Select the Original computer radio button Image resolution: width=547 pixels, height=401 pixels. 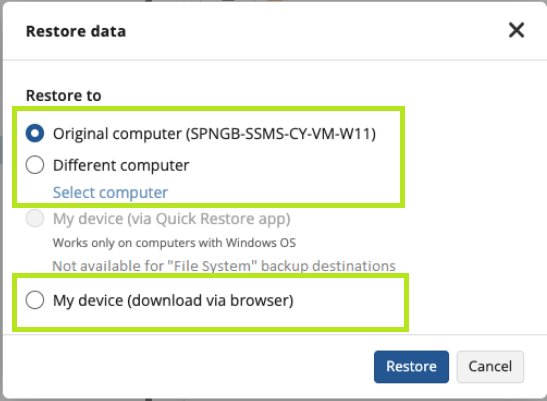click(35, 133)
